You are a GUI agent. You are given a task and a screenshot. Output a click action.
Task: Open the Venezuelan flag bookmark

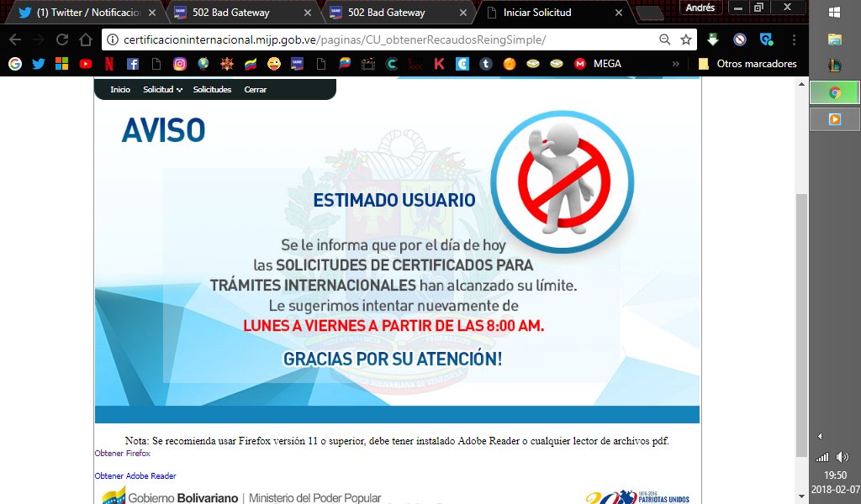pos(251,64)
